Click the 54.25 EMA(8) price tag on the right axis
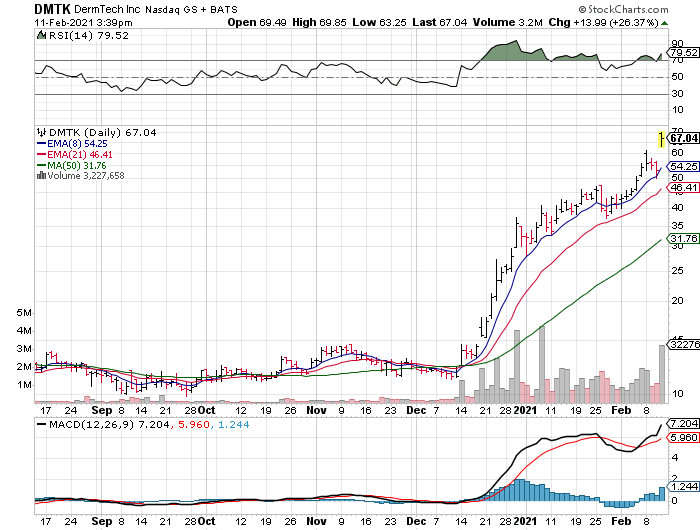 [684, 167]
